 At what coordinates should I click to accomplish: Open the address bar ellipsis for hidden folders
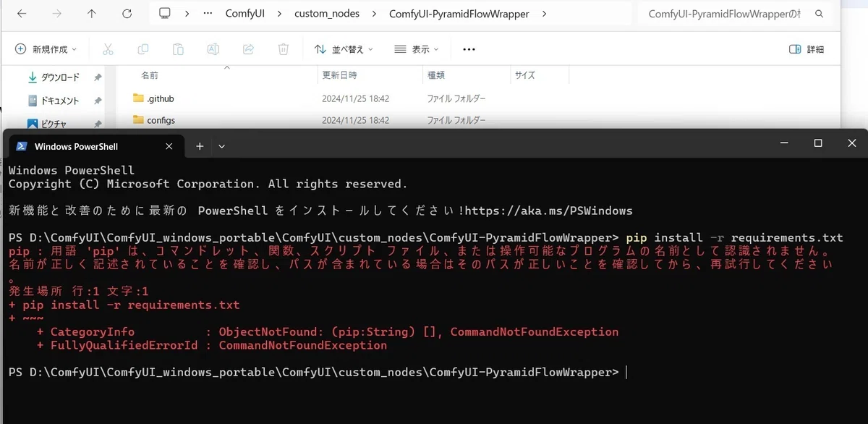pos(208,14)
